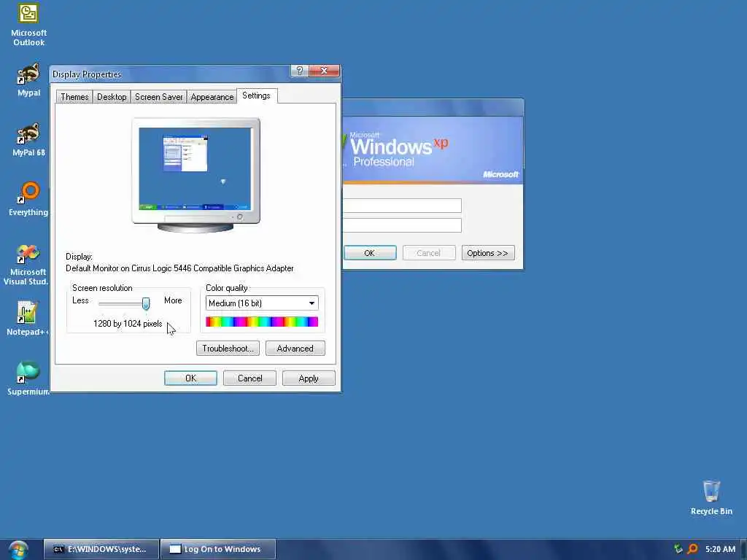Click the green network tray icon
The width and height of the screenshot is (747, 560).
[678, 549]
